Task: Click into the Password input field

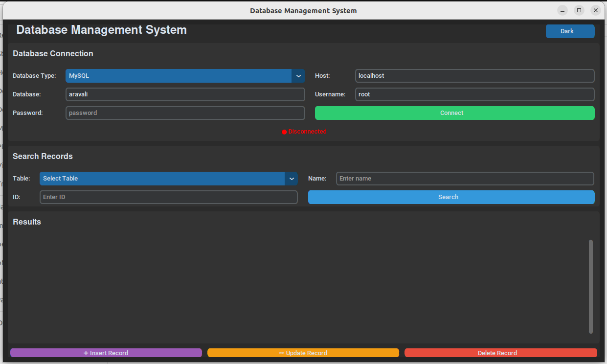Action: 185,113
